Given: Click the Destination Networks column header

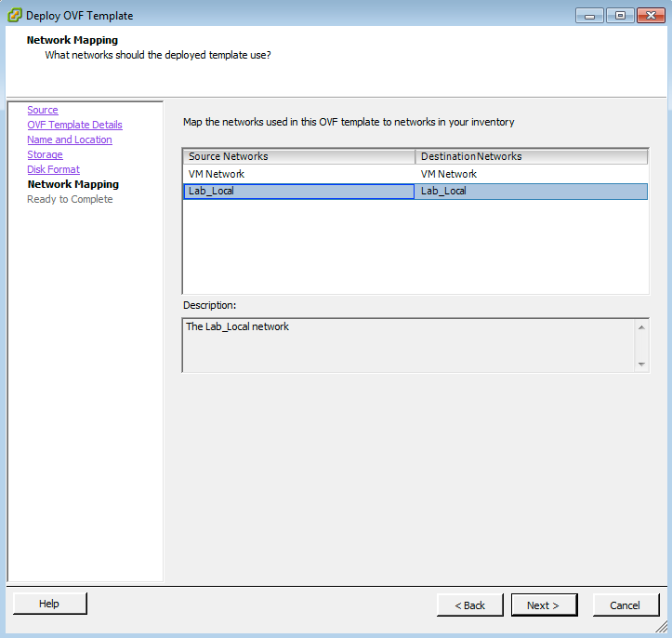Looking at the screenshot, I should coord(532,156).
